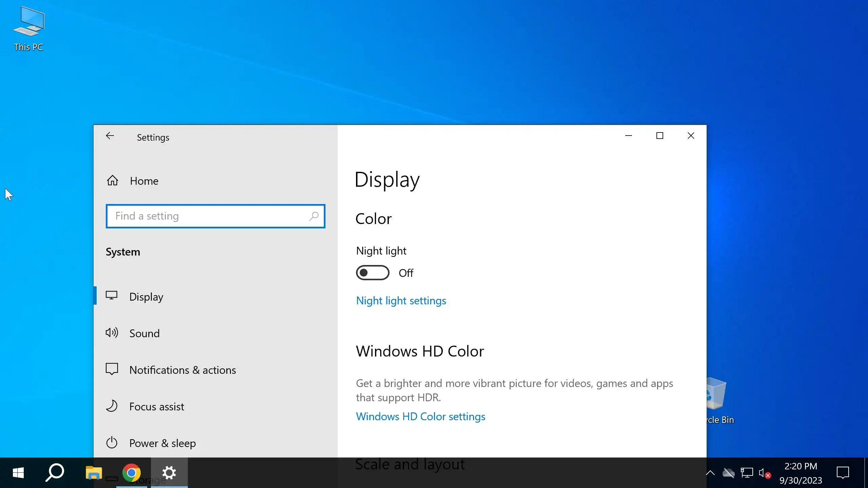Select Display in the System sidebar
868x488 pixels.
click(x=146, y=297)
